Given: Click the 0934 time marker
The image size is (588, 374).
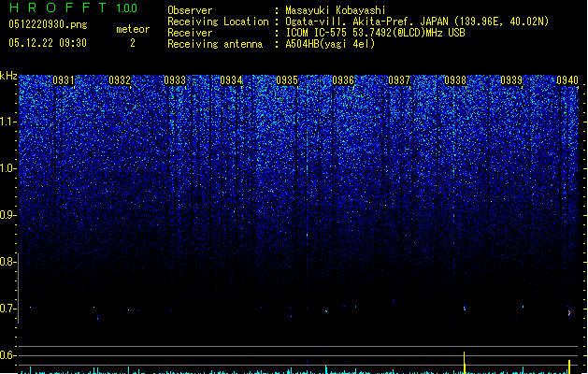Looking at the screenshot, I should 232,80.
